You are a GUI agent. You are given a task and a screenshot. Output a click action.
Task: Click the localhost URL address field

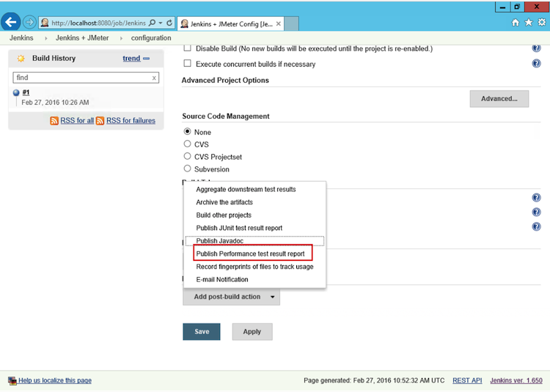click(98, 23)
